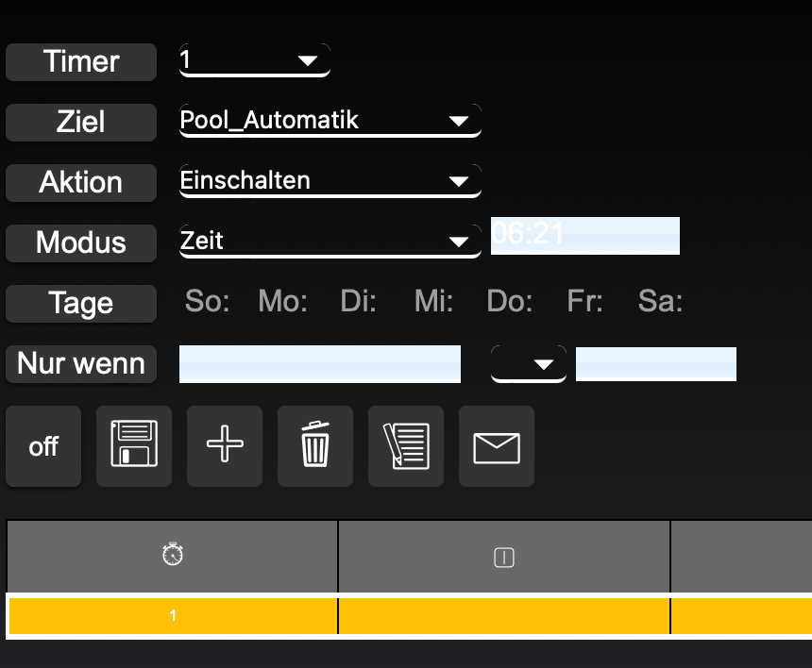This screenshot has width=812, height=668.
Task: Add a new timer with plus icon
Action: click(225, 446)
